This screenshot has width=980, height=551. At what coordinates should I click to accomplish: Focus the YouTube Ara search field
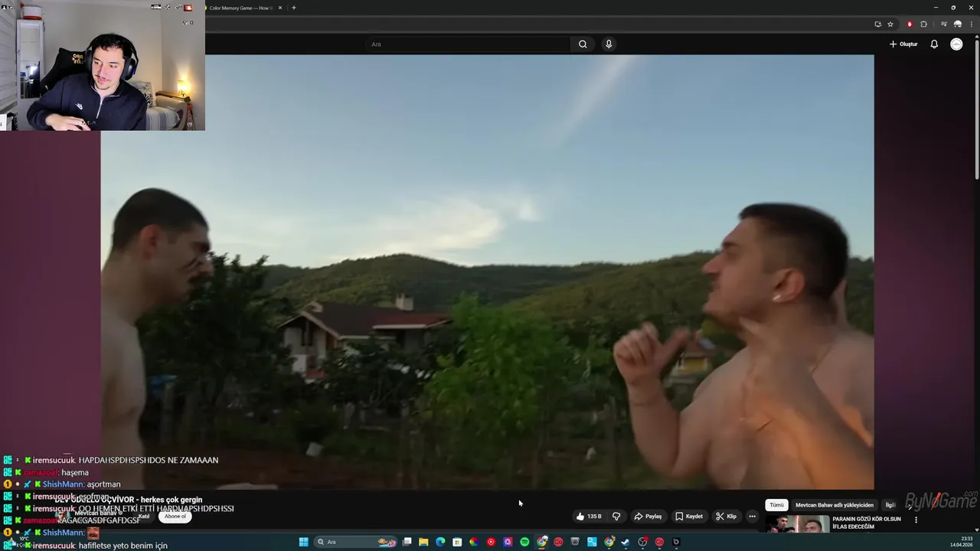tap(468, 44)
